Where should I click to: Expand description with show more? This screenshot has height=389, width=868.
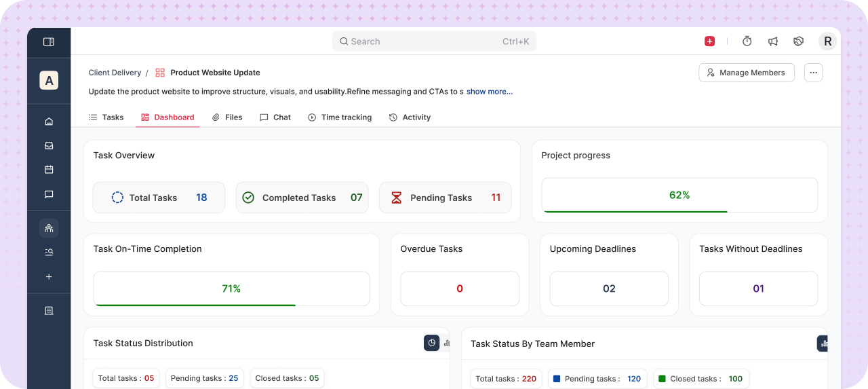(x=489, y=92)
